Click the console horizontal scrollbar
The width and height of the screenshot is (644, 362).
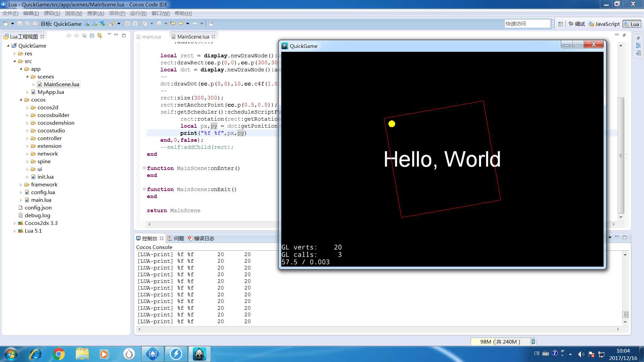coord(379,329)
